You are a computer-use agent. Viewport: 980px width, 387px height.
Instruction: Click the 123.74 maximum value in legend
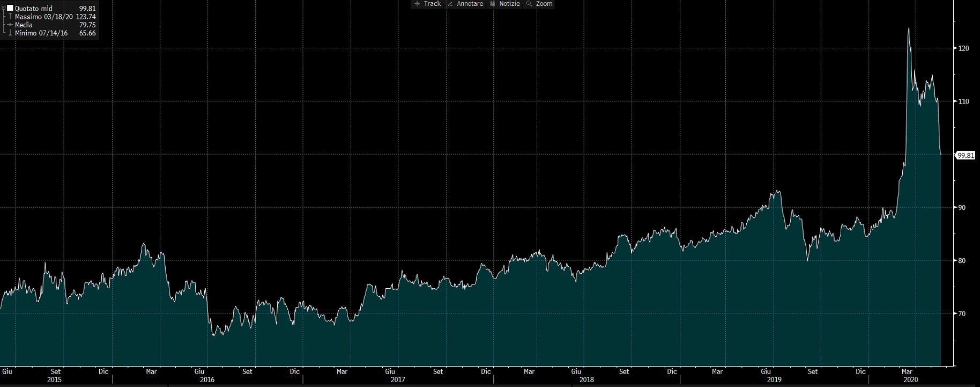[x=86, y=17]
